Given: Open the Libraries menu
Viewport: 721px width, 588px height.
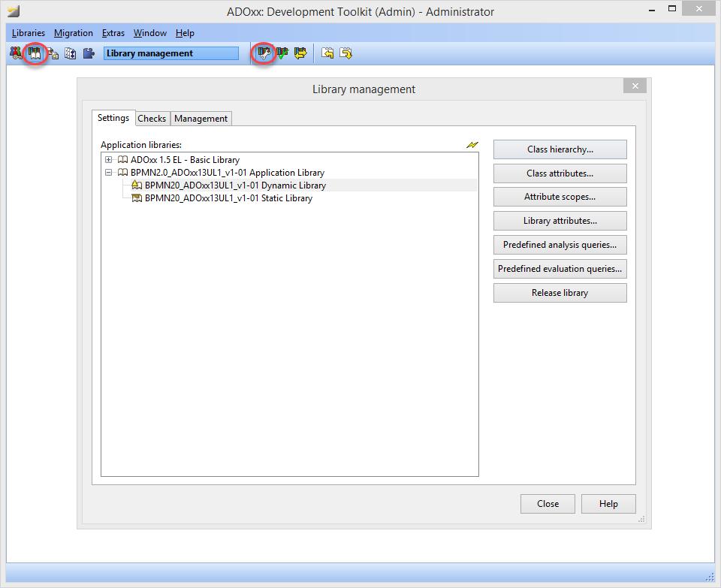Looking at the screenshot, I should 29,33.
